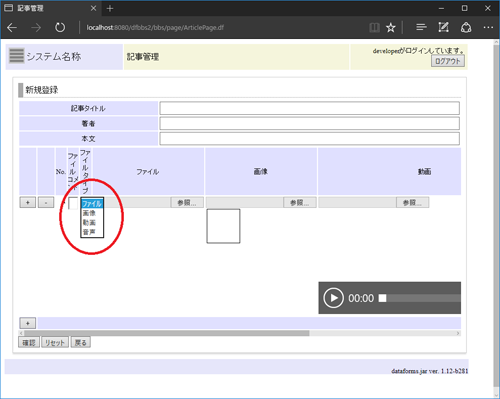The image size is (500, 399).
Task: Click the ログアウト button
Action: [x=448, y=61]
